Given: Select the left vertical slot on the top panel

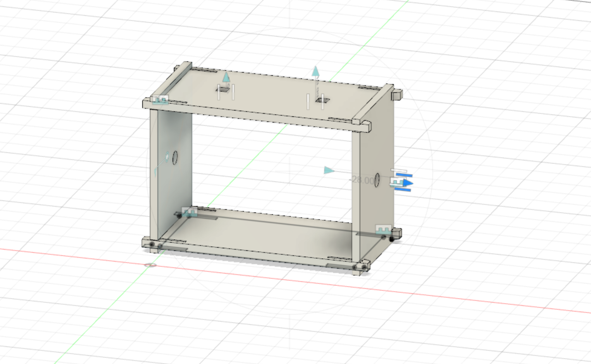Looking at the screenshot, I should pyautogui.click(x=219, y=92).
